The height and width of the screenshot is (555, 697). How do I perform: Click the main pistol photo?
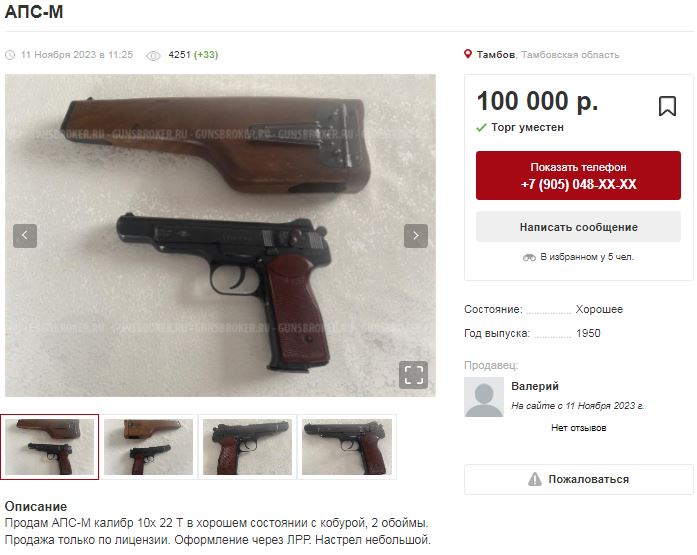(220, 236)
